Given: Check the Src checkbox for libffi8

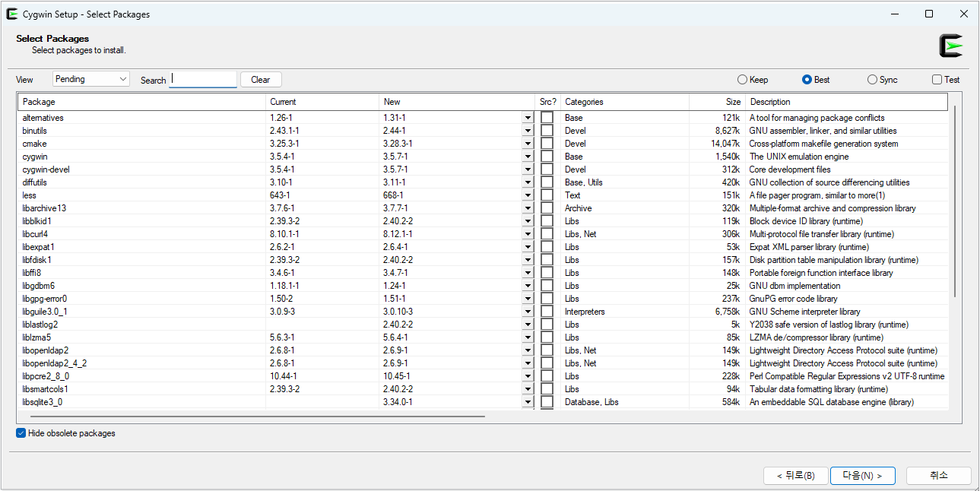Looking at the screenshot, I should (547, 273).
